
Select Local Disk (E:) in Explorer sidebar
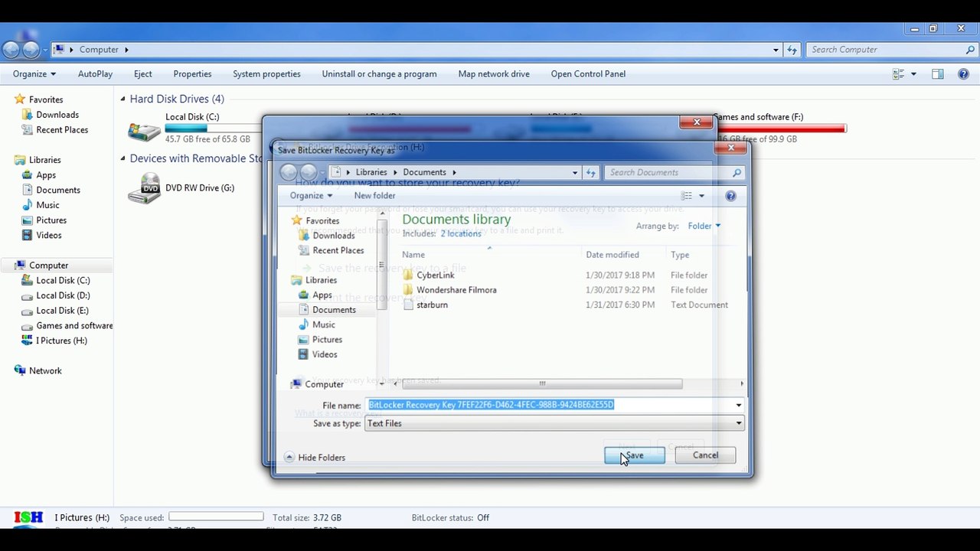click(x=63, y=311)
